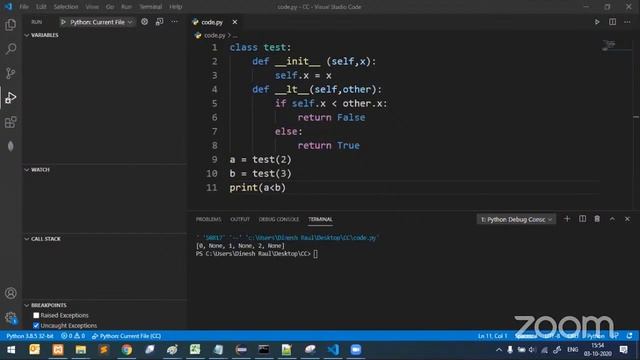
Task: Open the Source Control view
Action: click(x=11, y=73)
